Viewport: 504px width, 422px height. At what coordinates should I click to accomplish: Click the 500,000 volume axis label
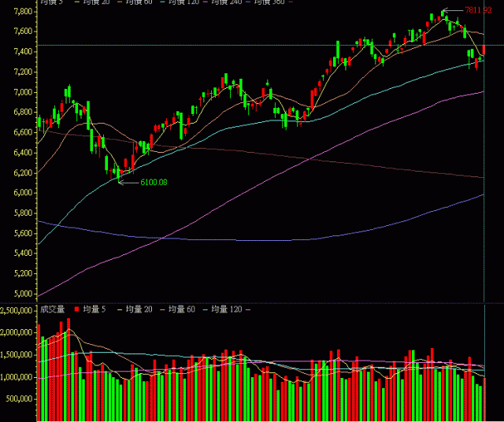click(x=19, y=399)
